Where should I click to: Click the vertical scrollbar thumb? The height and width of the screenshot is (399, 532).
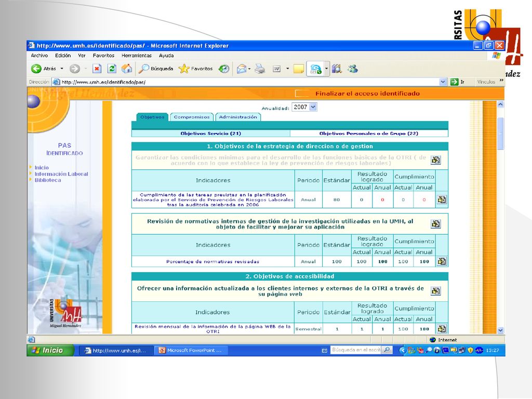[500, 133]
